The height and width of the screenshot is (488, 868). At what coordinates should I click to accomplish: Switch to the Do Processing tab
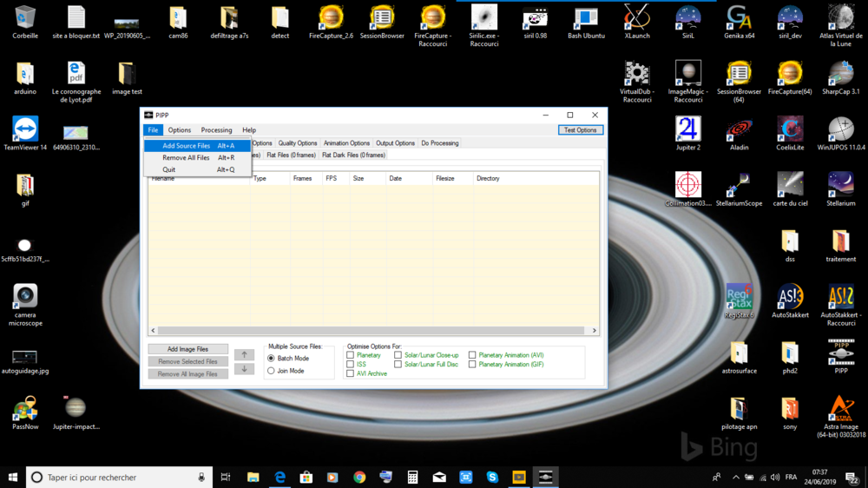[439, 143]
